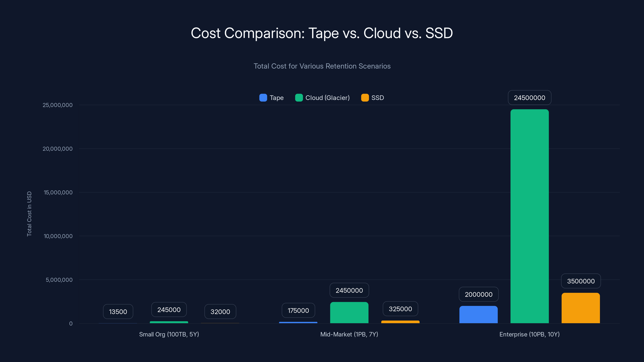Click the 13500 value label for Small Org
This screenshot has width=644, height=362.
click(118, 312)
